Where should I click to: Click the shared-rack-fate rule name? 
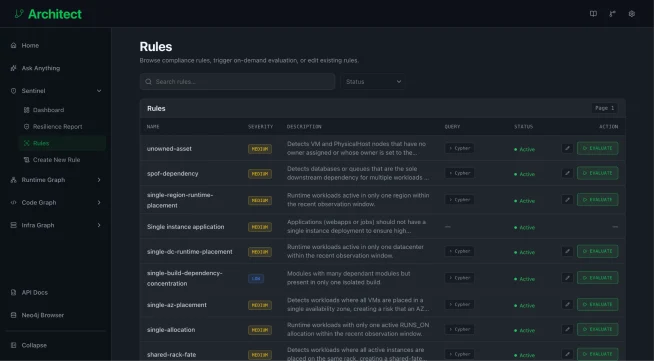pyautogui.click(x=171, y=355)
